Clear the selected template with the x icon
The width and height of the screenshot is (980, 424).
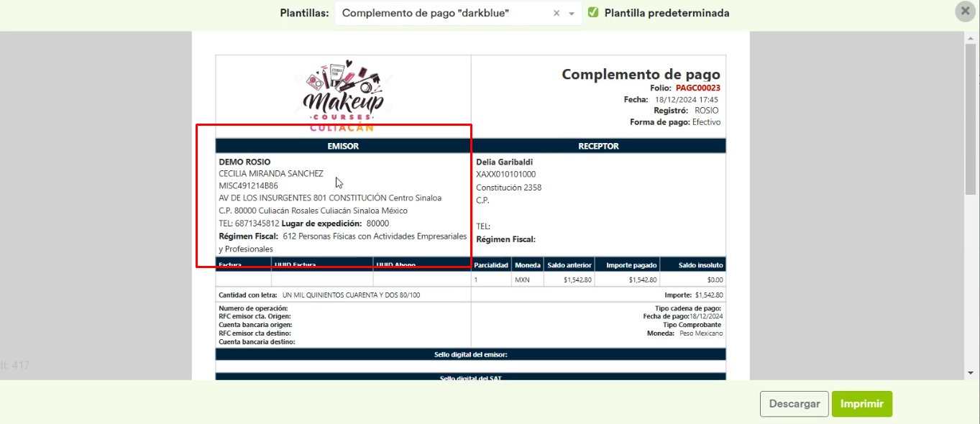557,14
